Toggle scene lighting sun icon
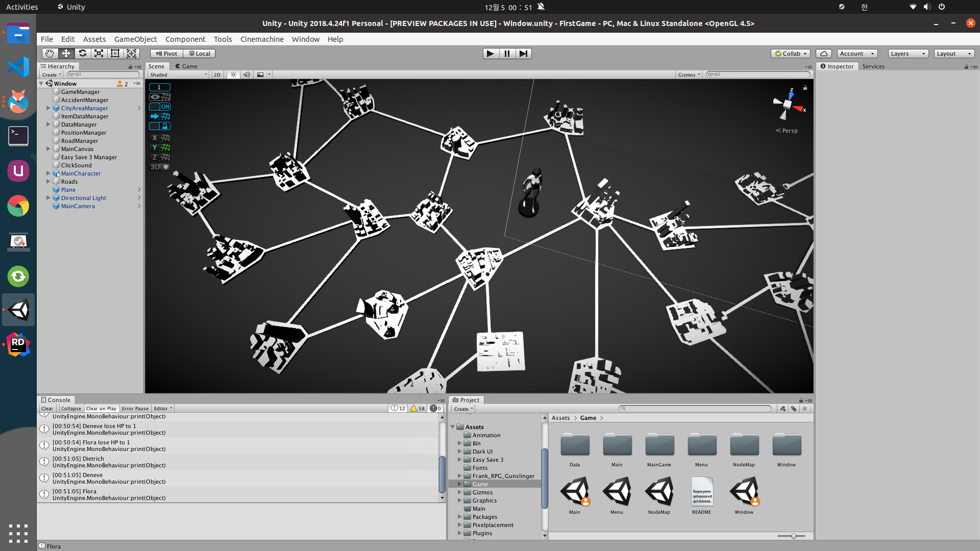This screenshot has width=980, height=551. [x=233, y=74]
